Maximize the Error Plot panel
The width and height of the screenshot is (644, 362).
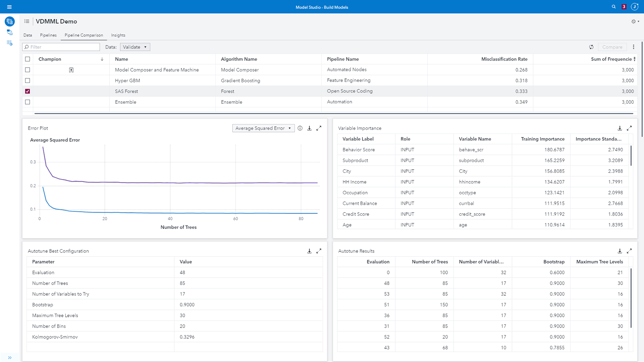click(x=319, y=128)
